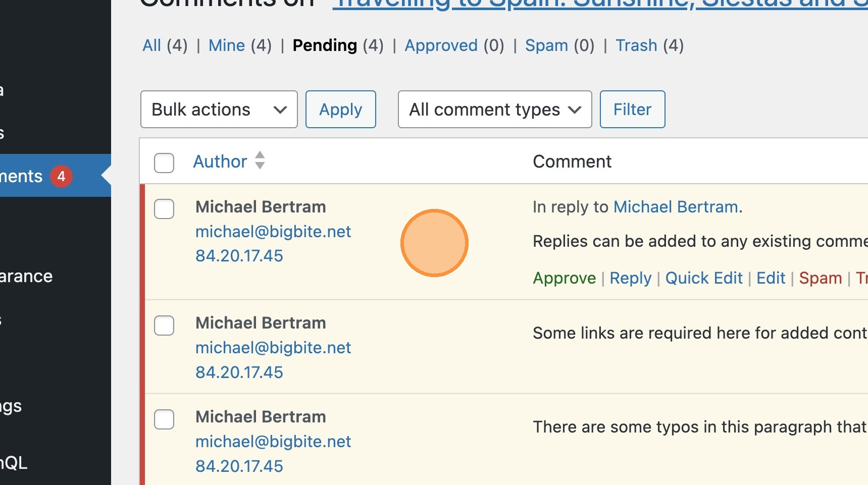Open the Trash comments view
The height and width of the screenshot is (485, 868).
(x=636, y=45)
